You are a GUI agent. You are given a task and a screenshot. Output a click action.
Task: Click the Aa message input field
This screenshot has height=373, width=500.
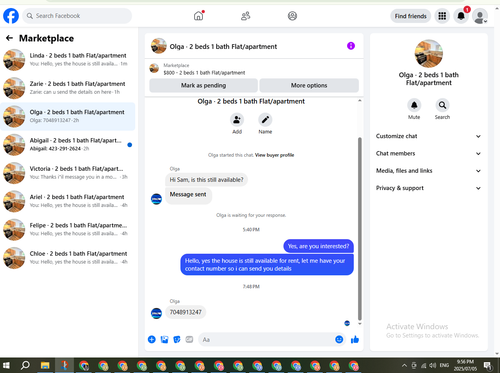pos(266,340)
